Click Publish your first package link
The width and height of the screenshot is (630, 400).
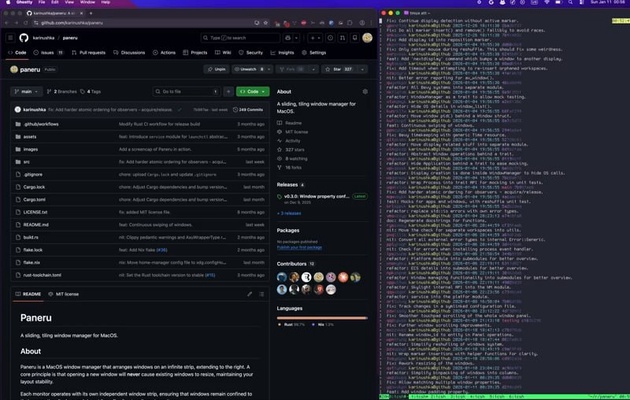point(299,247)
